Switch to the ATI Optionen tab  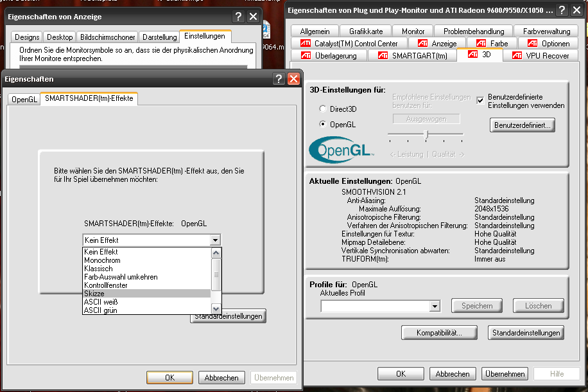click(548, 44)
